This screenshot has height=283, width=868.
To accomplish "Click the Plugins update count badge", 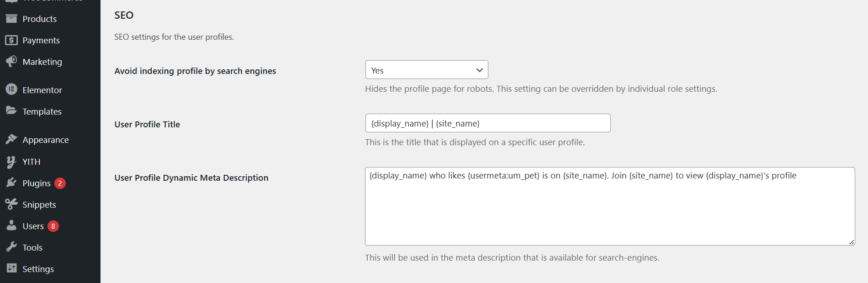I will coord(60,183).
